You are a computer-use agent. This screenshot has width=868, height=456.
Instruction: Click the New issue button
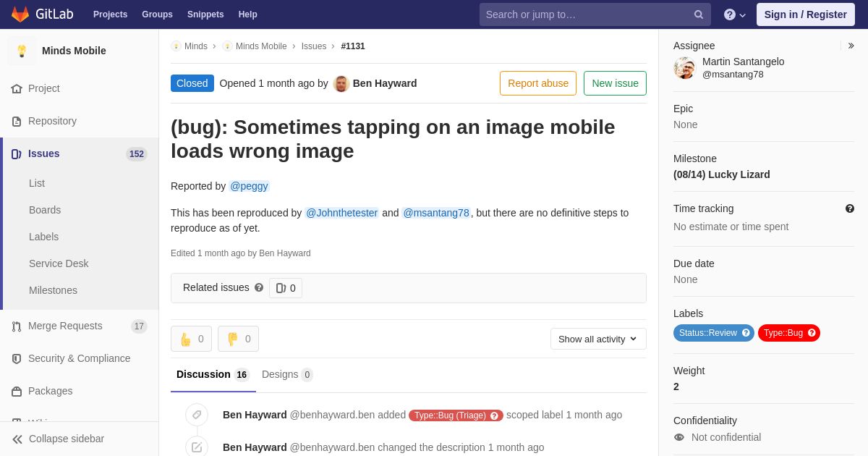[615, 83]
